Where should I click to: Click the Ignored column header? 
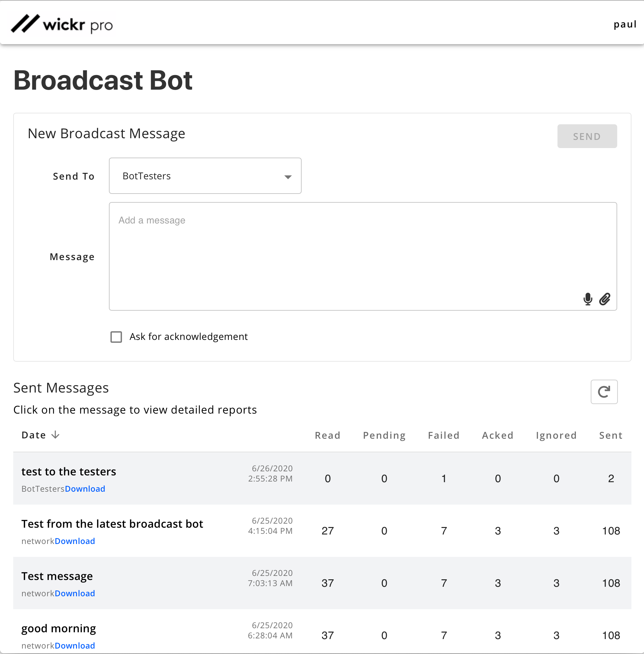tap(556, 435)
